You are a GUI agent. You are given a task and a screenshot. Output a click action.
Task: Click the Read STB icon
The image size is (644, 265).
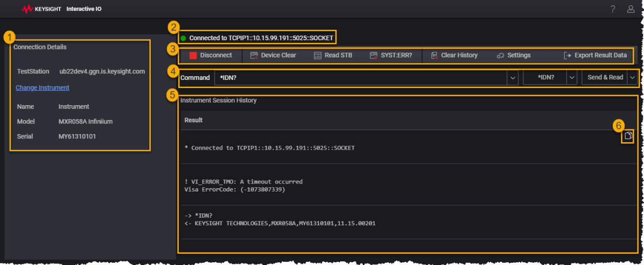(318, 55)
